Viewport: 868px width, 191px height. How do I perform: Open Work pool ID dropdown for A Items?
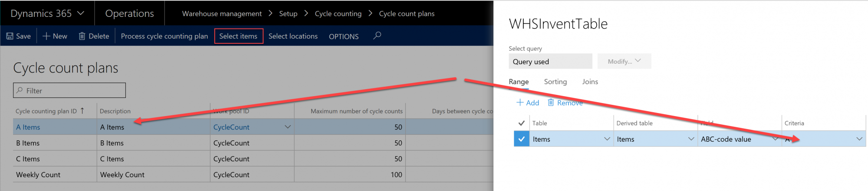[x=287, y=127]
